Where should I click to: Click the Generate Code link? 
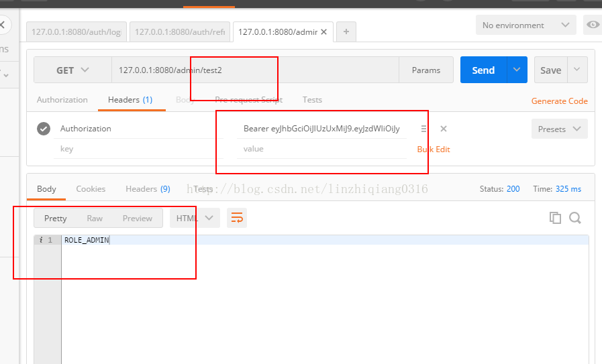[x=560, y=101]
